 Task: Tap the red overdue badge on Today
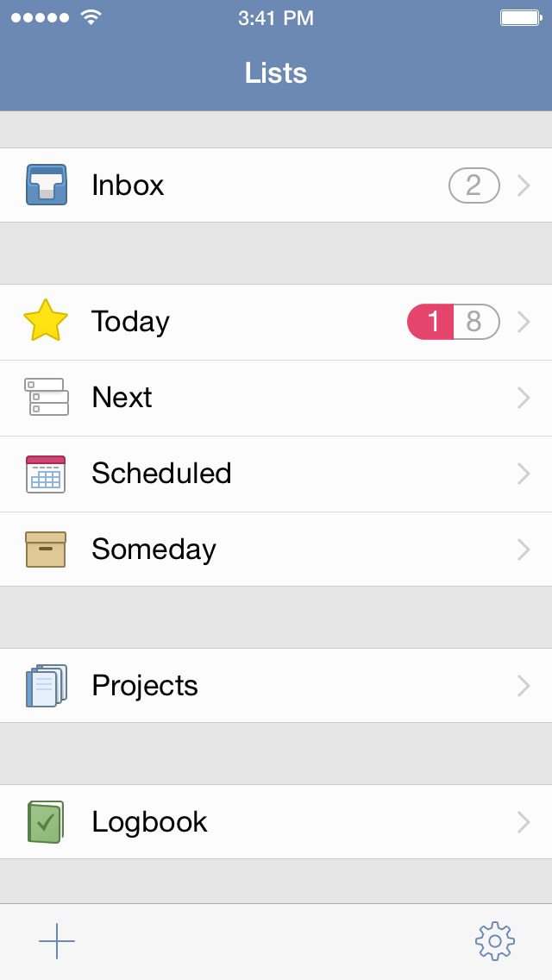point(431,322)
